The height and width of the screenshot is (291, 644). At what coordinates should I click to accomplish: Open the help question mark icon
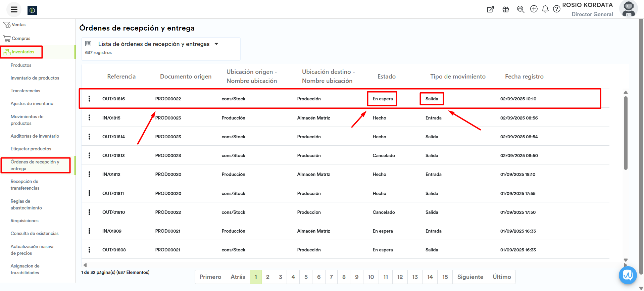pyautogui.click(x=556, y=9)
